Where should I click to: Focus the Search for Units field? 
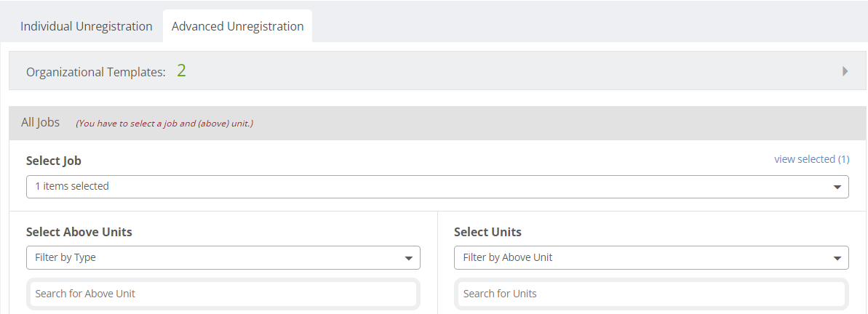[651, 294]
